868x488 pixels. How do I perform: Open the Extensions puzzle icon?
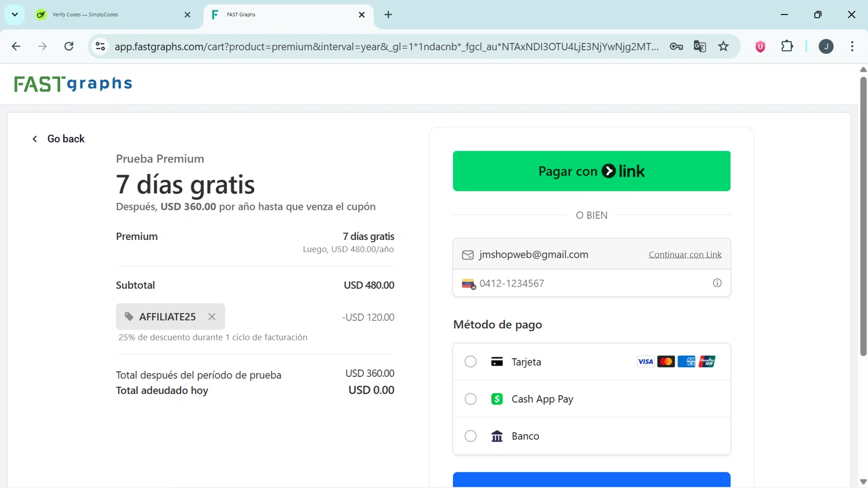(787, 46)
